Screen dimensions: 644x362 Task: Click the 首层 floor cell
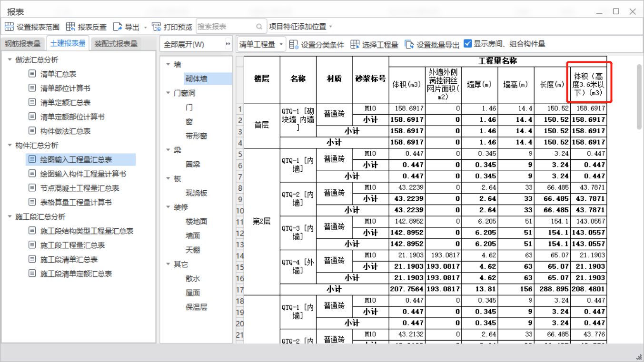tap(261, 125)
